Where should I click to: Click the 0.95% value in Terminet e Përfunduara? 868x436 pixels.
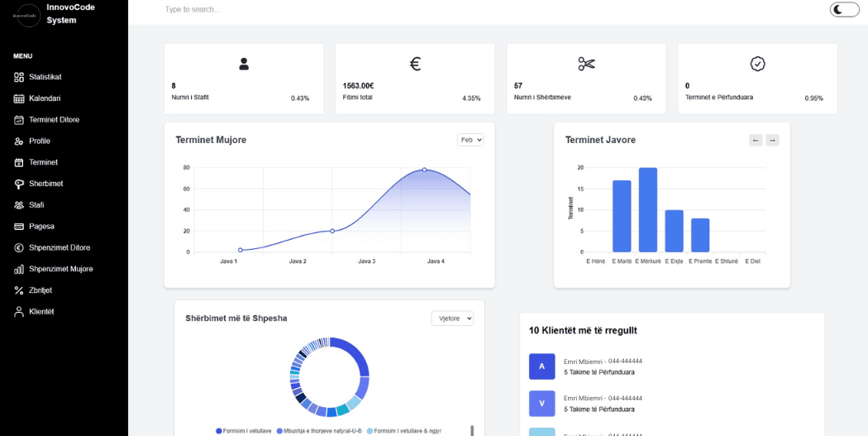pyautogui.click(x=813, y=98)
